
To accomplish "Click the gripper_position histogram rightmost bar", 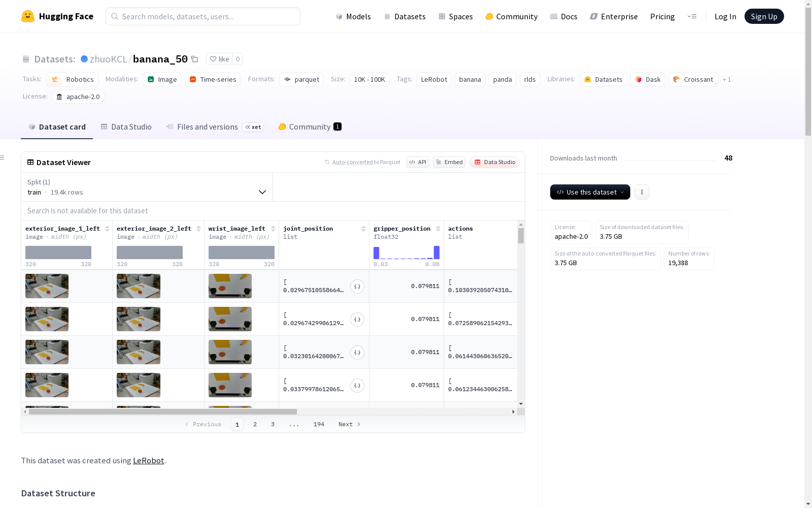I will [436, 252].
